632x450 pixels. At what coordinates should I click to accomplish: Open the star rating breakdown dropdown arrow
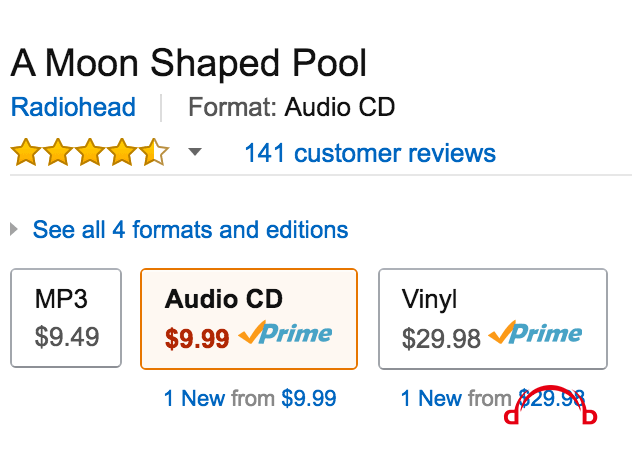click(x=195, y=152)
